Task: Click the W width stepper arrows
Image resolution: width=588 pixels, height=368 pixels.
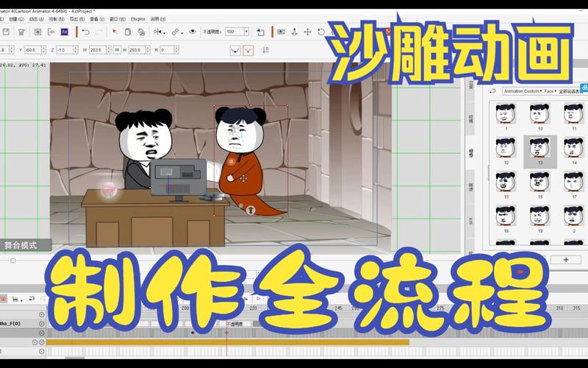Action: point(108,50)
